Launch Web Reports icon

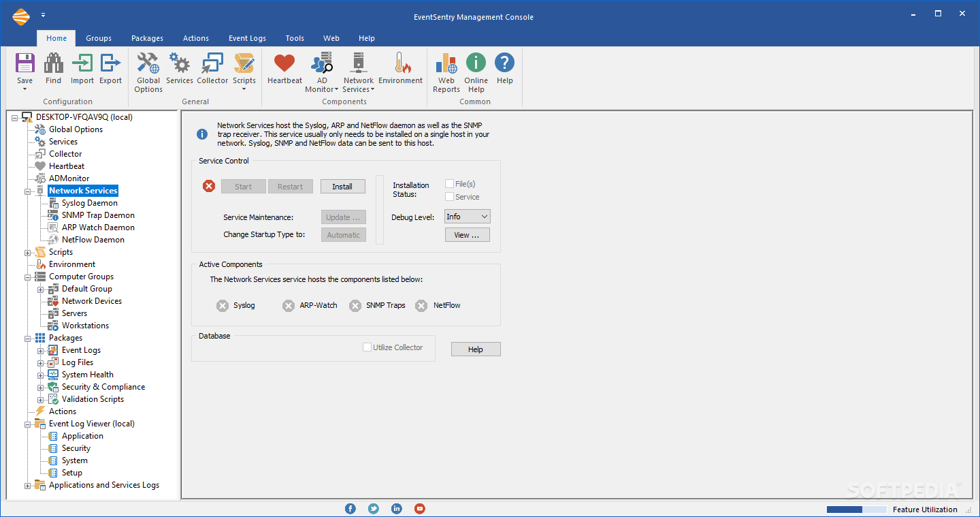click(x=446, y=63)
